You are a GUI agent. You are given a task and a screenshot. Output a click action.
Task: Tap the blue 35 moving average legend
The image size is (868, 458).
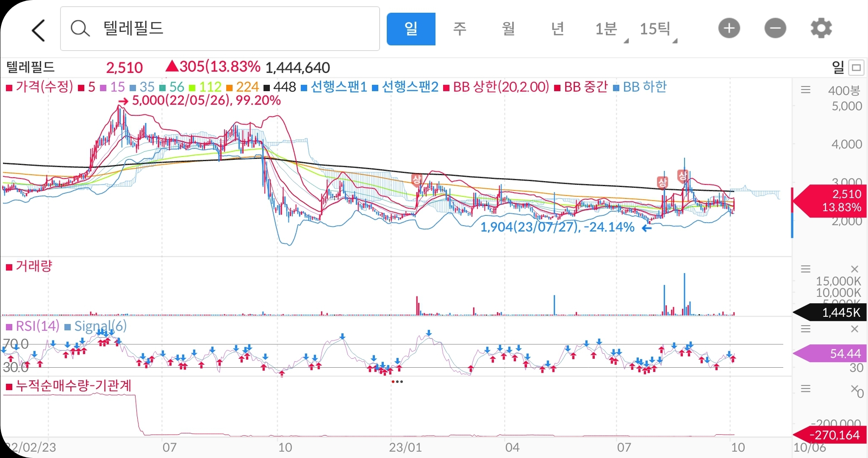(x=142, y=87)
